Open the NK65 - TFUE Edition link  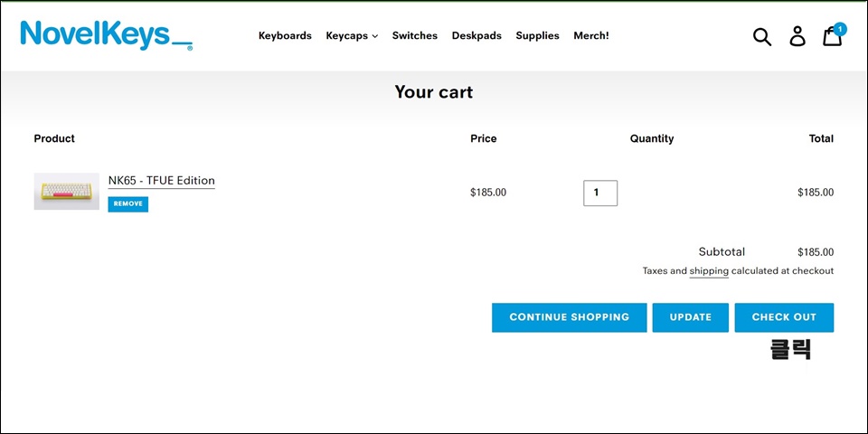click(161, 181)
